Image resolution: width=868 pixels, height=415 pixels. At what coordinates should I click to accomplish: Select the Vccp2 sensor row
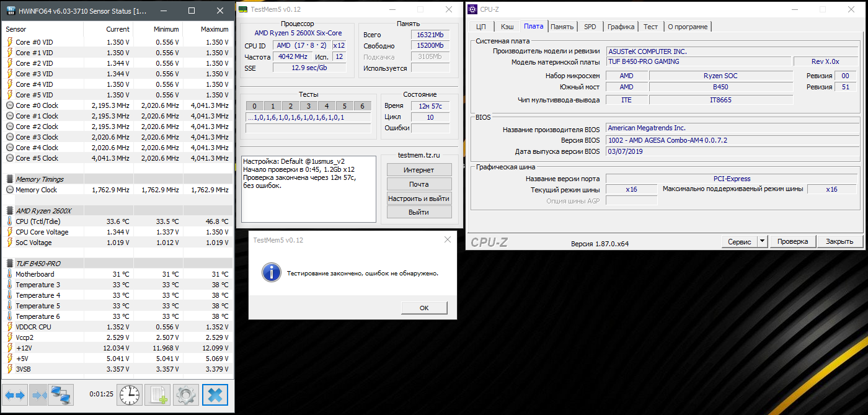[118, 337]
